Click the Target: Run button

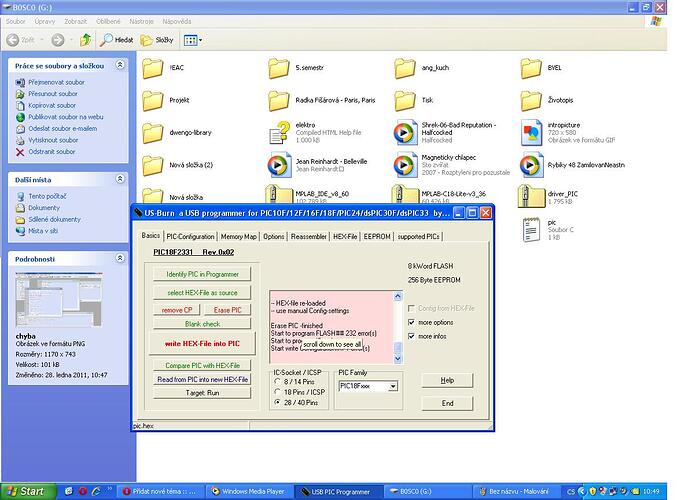[x=202, y=393]
